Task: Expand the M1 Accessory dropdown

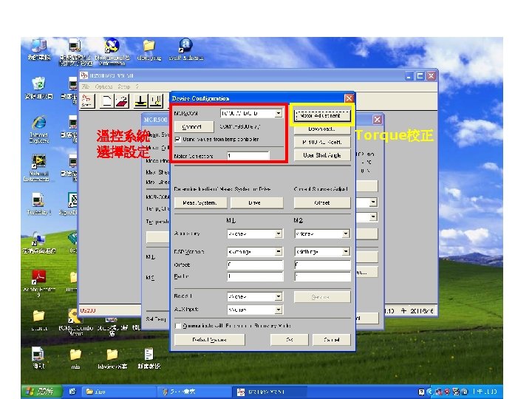Action: pos(279,233)
